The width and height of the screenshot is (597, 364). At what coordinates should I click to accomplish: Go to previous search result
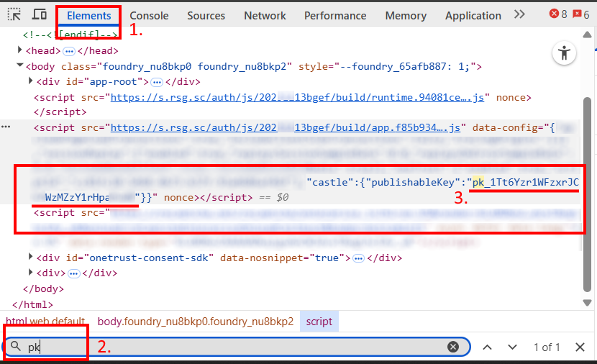(x=487, y=347)
